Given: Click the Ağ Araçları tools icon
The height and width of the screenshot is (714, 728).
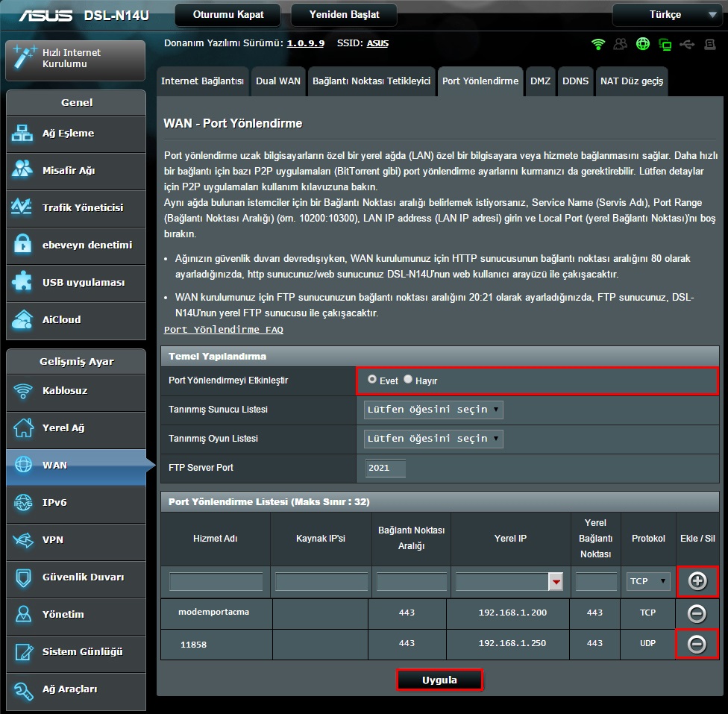Looking at the screenshot, I should (23, 690).
